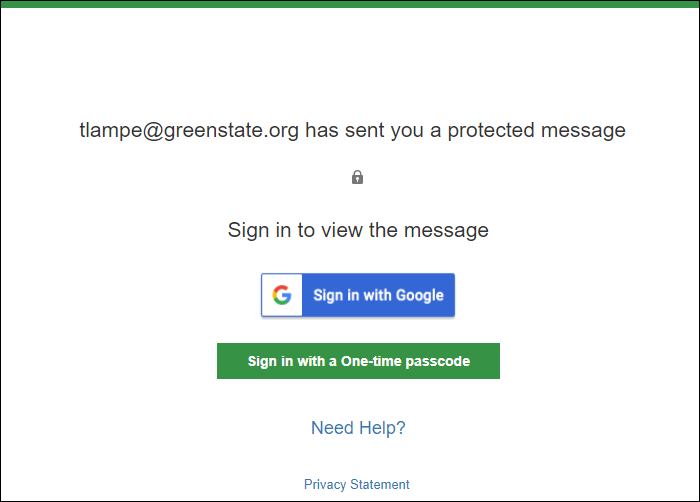Screen dimensions: 700x502
Task: Click the lock symbol below the headline
Action: click(357, 177)
